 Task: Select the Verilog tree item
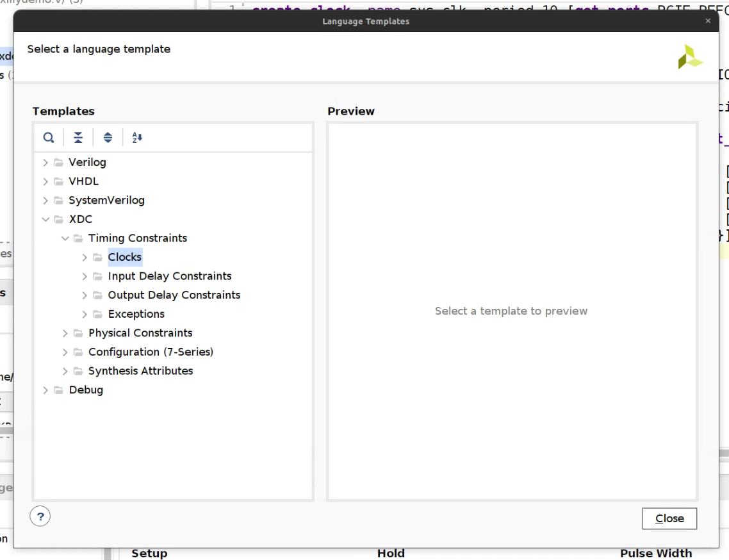click(x=87, y=162)
